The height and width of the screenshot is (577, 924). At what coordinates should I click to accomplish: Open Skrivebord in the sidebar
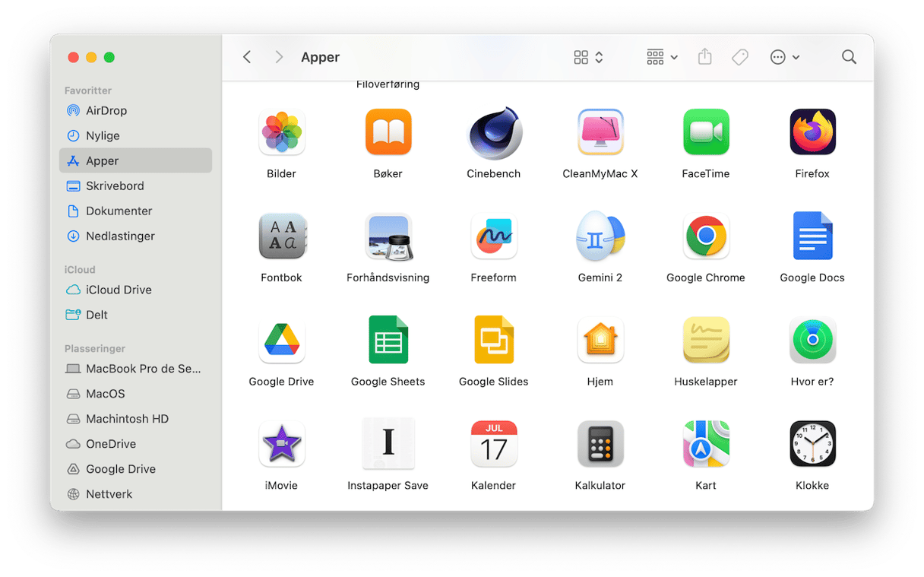(x=135, y=185)
